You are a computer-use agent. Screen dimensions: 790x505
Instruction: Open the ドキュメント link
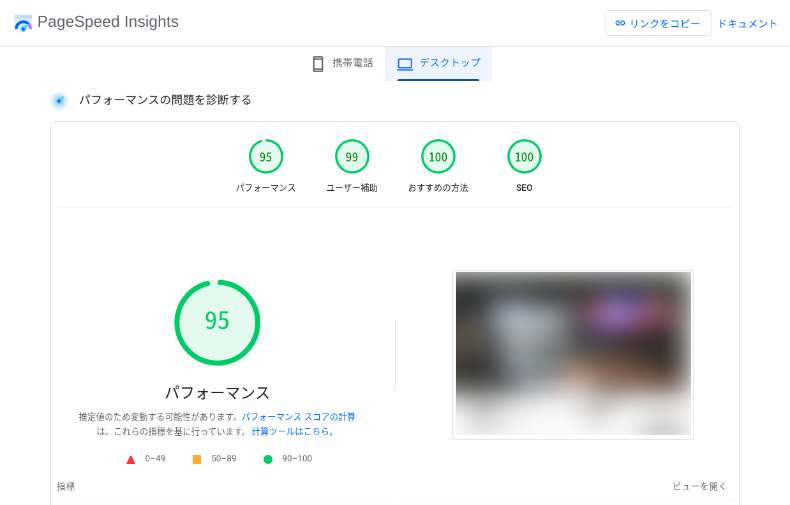747,24
